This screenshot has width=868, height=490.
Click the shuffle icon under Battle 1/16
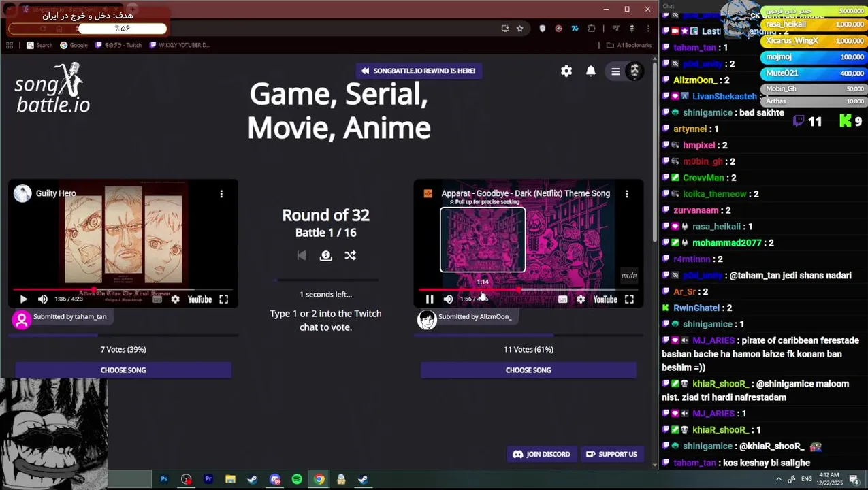click(x=350, y=255)
